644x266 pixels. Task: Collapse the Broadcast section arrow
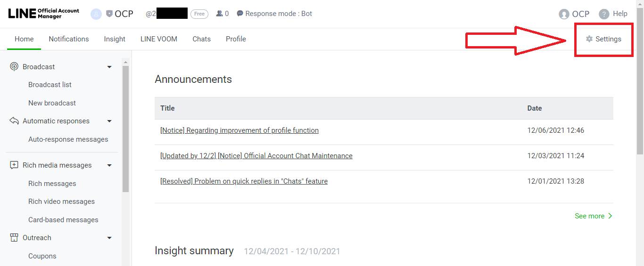[x=109, y=67]
